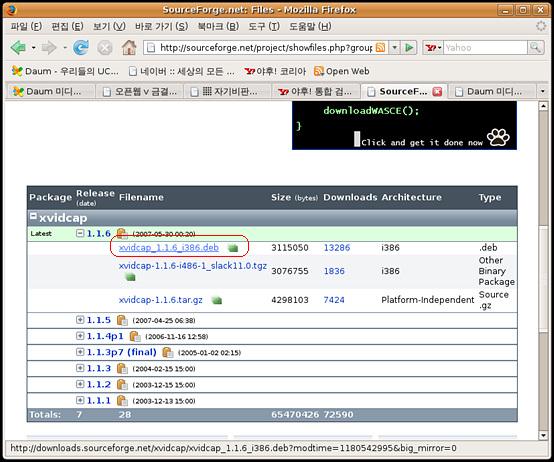This screenshot has height=462, width=554.
Task: Switch to the first Daum 미디 tab
Action: tap(51, 92)
